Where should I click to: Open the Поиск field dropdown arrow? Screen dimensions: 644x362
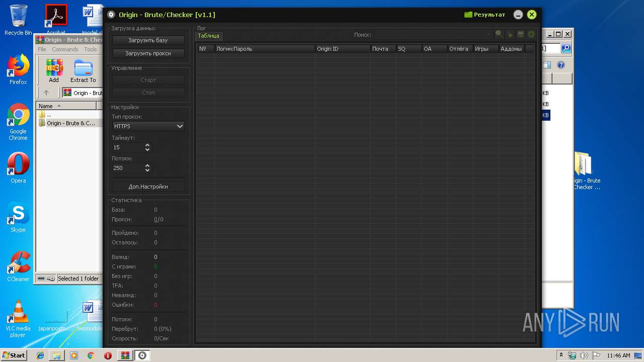pyautogui.click(x=489, y=35)
